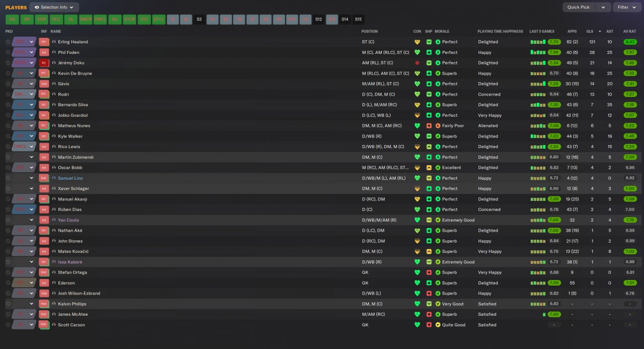644x349 pixels.
Task: Click Rúben Dias' condition heart icon
Action: click(x=417, y=210)
